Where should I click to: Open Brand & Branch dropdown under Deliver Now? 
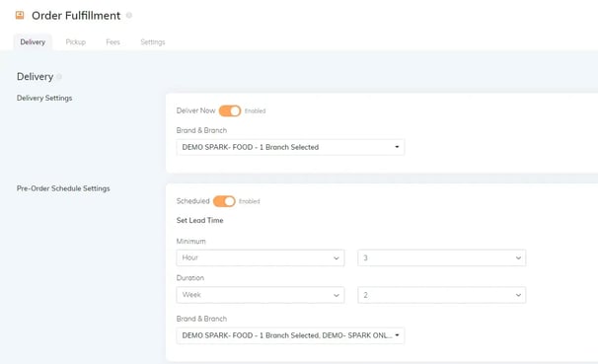[x=290, y=147]
